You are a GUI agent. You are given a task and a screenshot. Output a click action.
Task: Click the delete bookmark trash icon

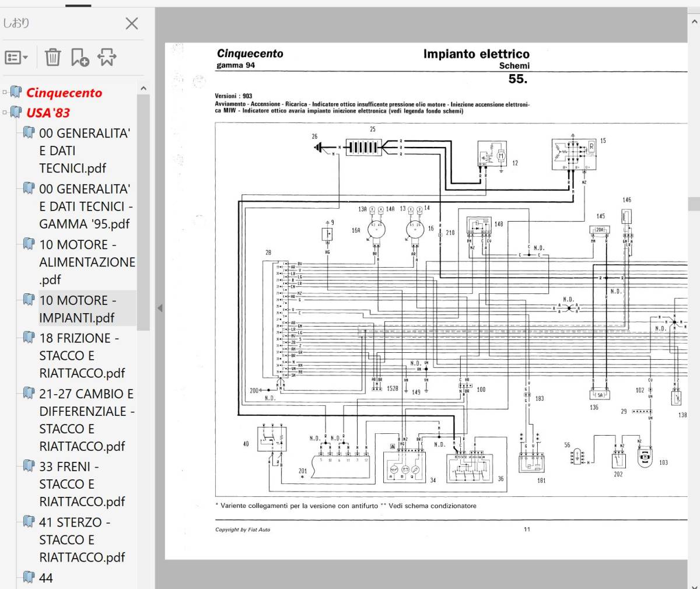point(52,57)
